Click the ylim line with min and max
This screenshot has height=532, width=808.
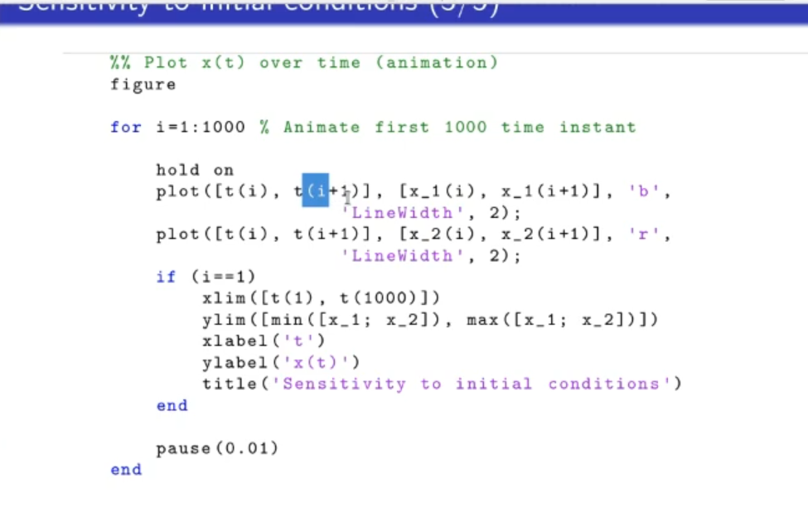coord(429,320)
